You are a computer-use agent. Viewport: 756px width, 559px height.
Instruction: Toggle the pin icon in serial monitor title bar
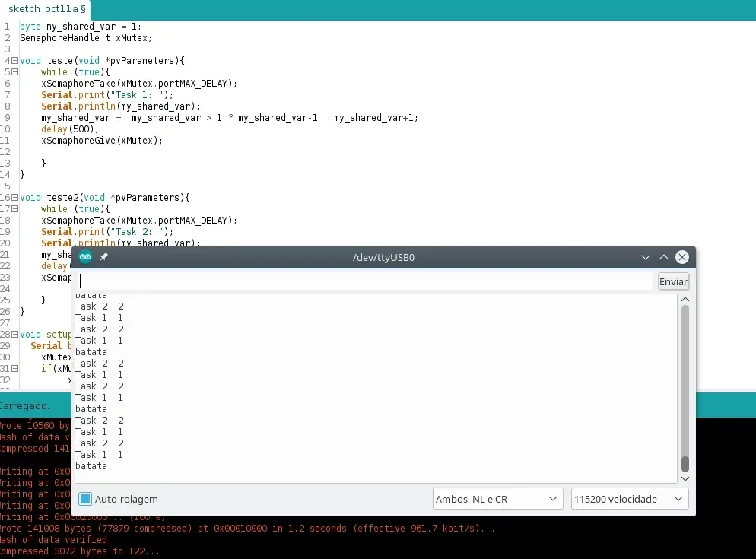pyautogui.click(x=103, y=257)
